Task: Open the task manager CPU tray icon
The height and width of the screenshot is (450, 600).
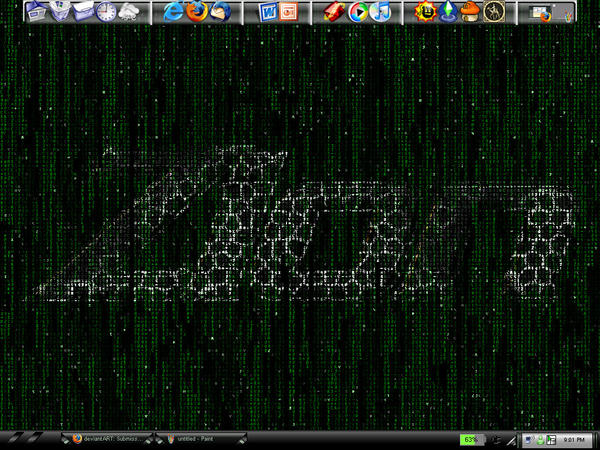Action: coord(551,440)
